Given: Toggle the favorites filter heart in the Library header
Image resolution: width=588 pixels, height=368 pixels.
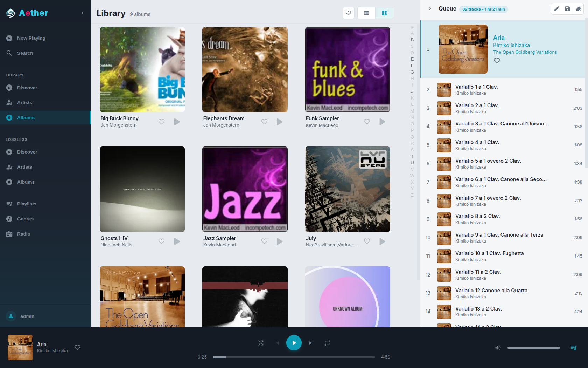Looking at the screenshot, I should (x=348, y=13).
